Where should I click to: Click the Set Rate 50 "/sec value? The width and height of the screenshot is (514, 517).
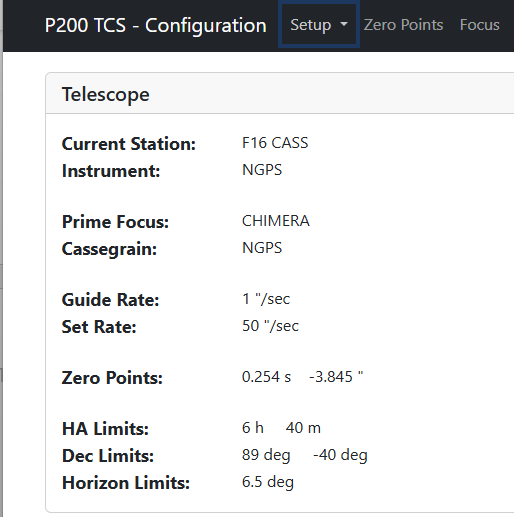click(x=270, y=326)
